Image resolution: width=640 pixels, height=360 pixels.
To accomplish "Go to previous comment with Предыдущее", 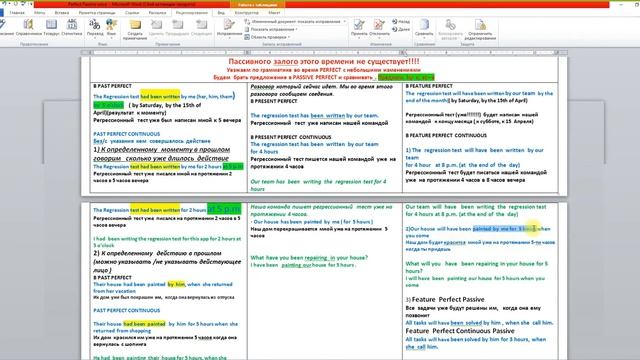I will pos(178,28).
